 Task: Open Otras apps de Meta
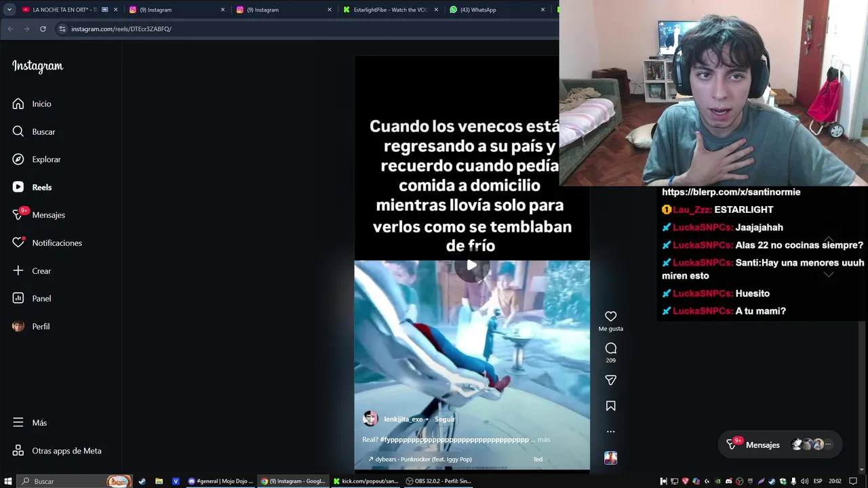tap(57, 451)
